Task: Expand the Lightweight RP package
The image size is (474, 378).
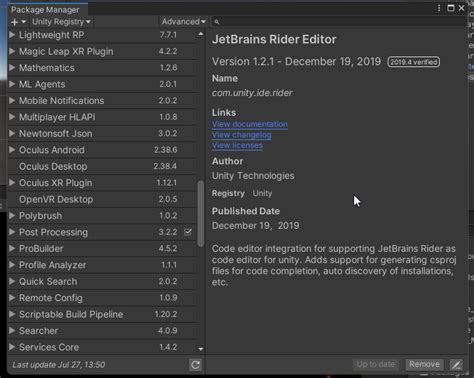Action: click(12, 35)
